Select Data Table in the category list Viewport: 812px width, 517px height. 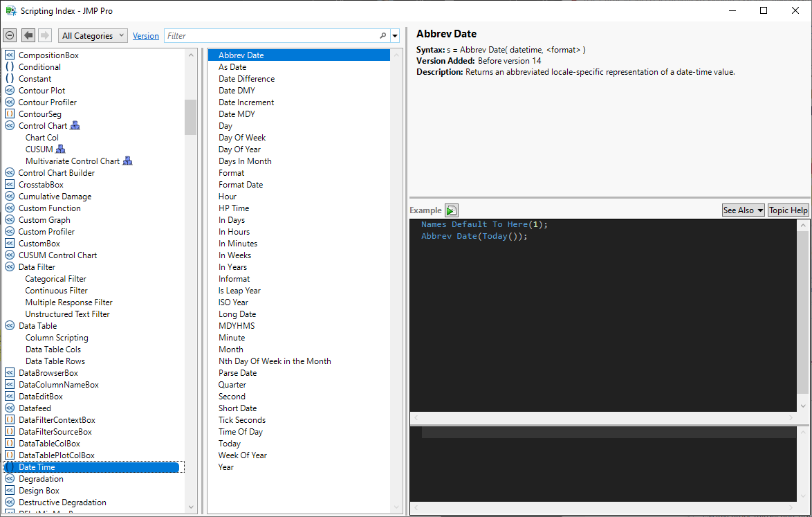click(37, 326)
